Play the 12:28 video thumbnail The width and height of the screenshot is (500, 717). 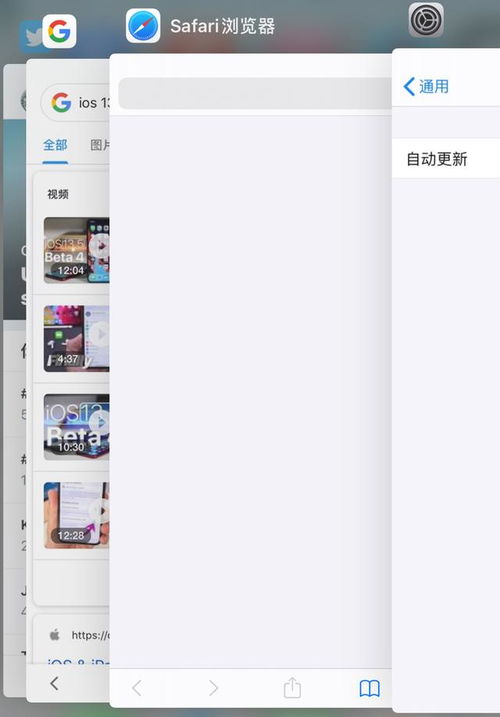tap(76, 515)
